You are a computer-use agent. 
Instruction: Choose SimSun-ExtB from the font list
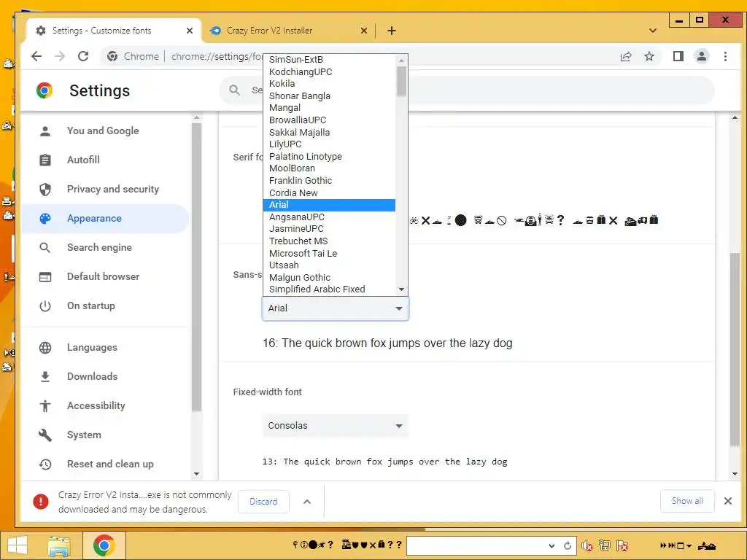tap(329, 60)
